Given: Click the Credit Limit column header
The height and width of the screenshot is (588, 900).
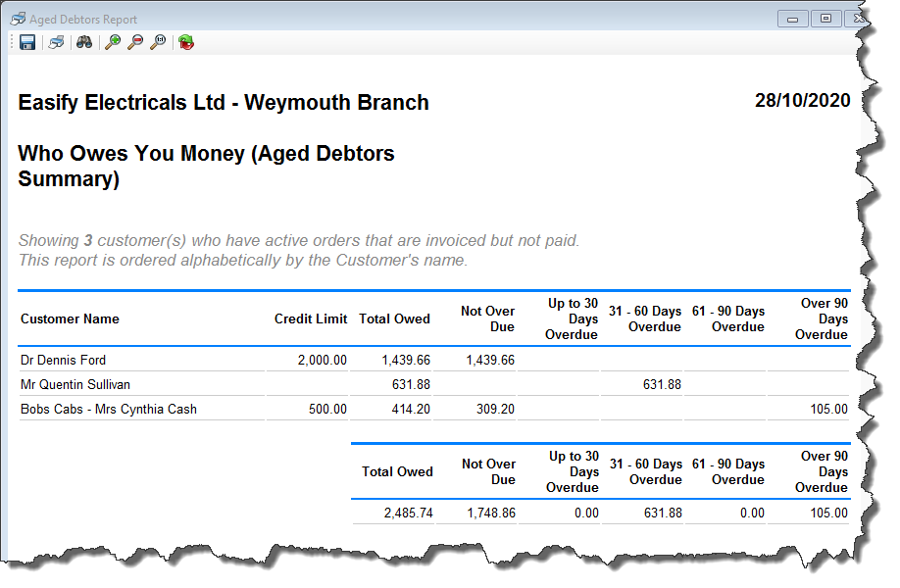Looking at the screenshot, I should point(309,318).
